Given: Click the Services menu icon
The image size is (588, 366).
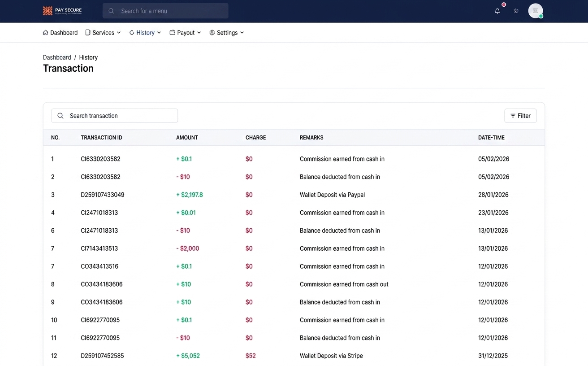Looking at the screenshot, I should (x=88, y=33).
